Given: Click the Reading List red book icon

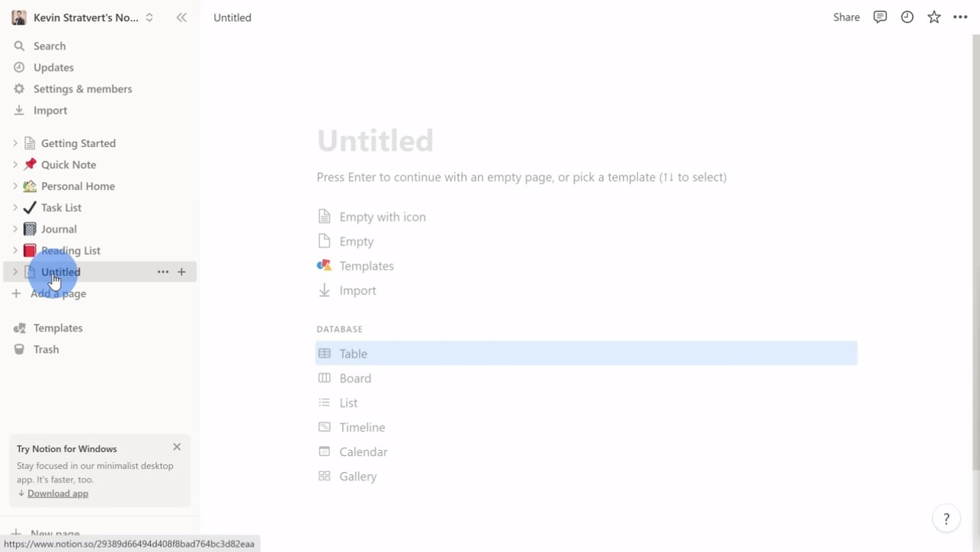Looking at the screenshot, I should point(30,250).
